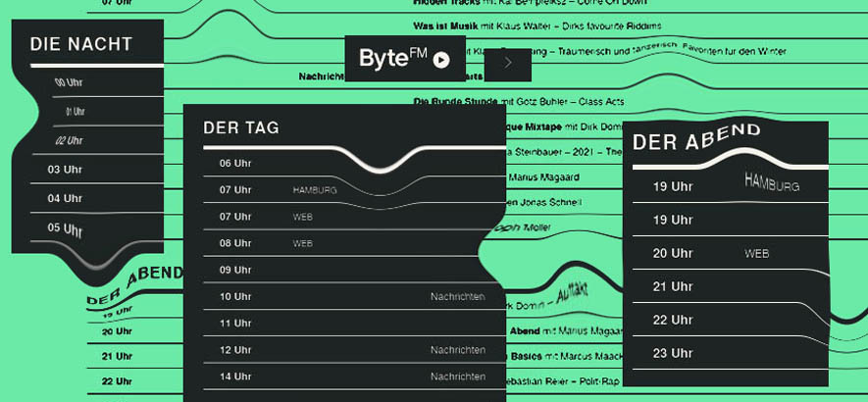Select 10 Uhr in Der Tag
Viewport: 868px width, 402px height.
coord(235,296)
